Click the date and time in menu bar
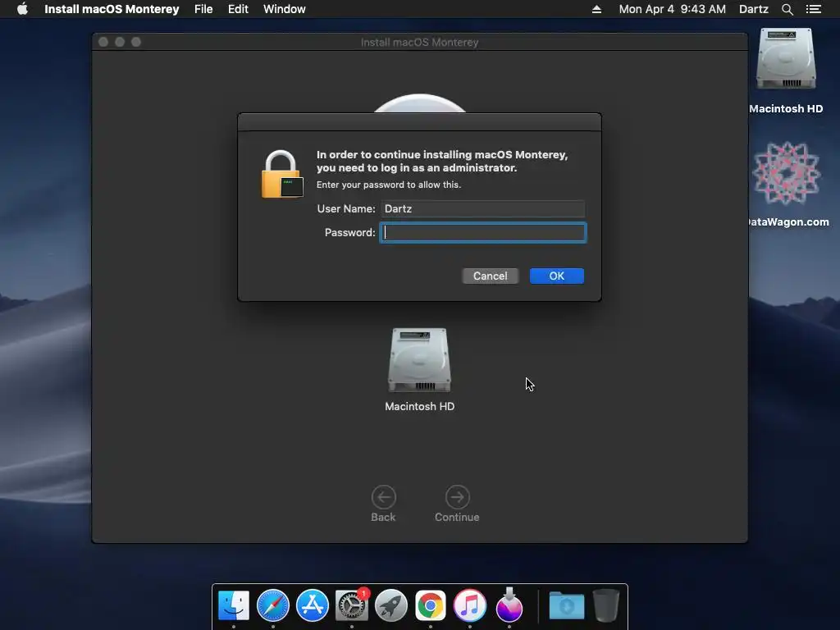This screenshot has height=630, width=840. tap(673, 9)
